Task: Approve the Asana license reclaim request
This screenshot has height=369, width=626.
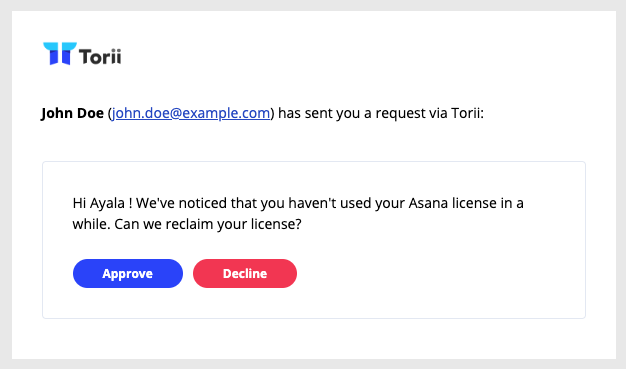Action: tap(128, 274)
